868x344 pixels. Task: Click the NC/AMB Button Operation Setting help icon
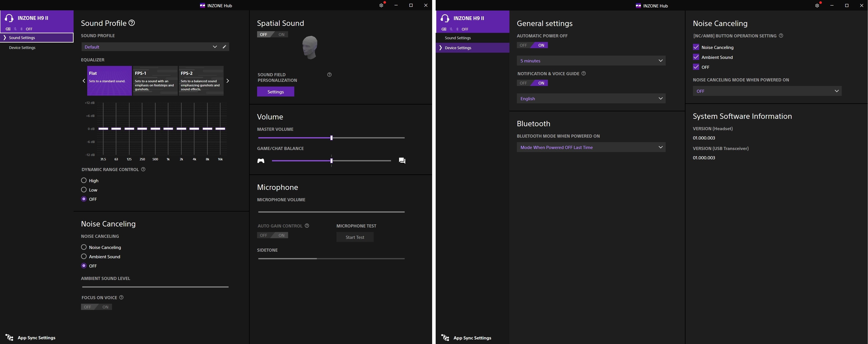pyautogui.click(x=781, y=36)
